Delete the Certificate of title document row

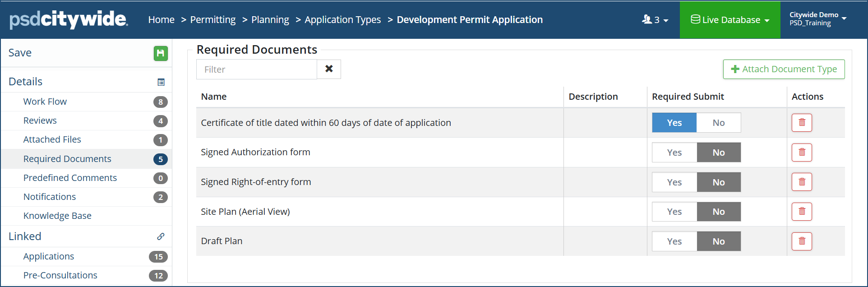coord(802,123)
